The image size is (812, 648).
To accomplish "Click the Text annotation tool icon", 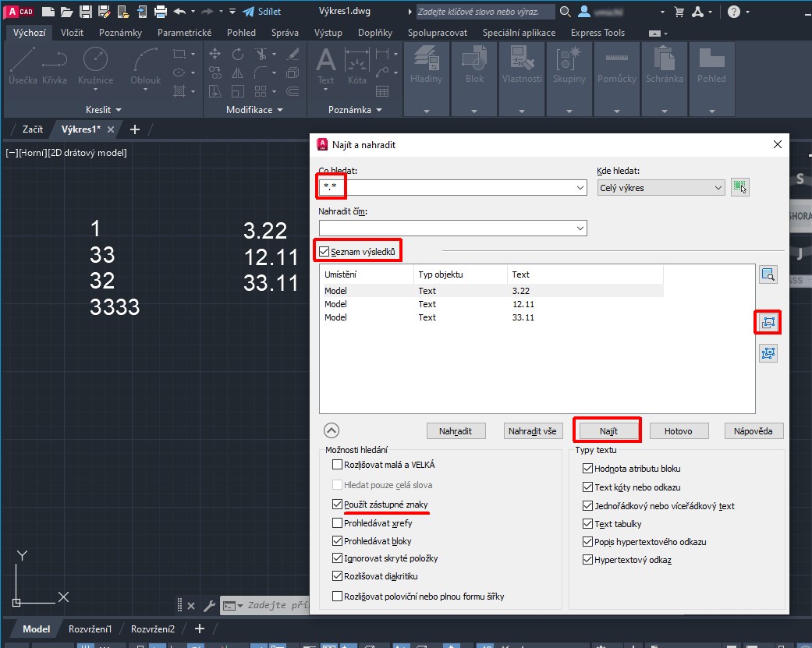I will (x=325, y=60).
